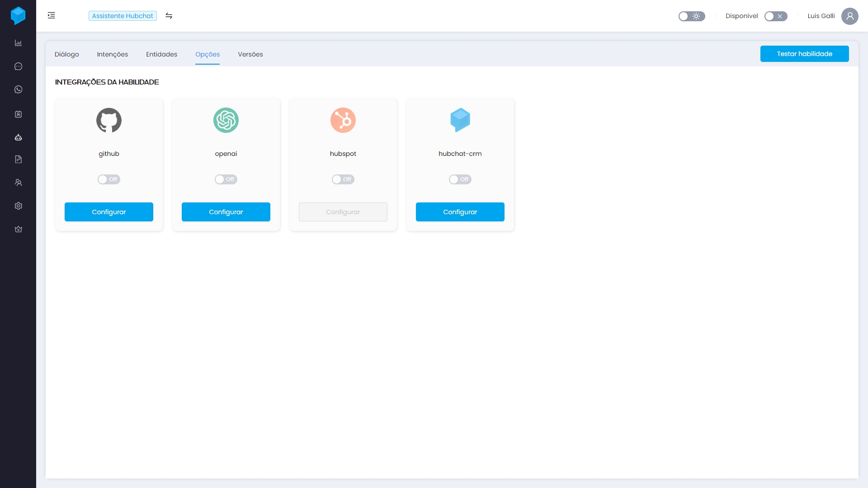
Task: Open the contacts badge icon in sidebar
Action: coord(19,114)
